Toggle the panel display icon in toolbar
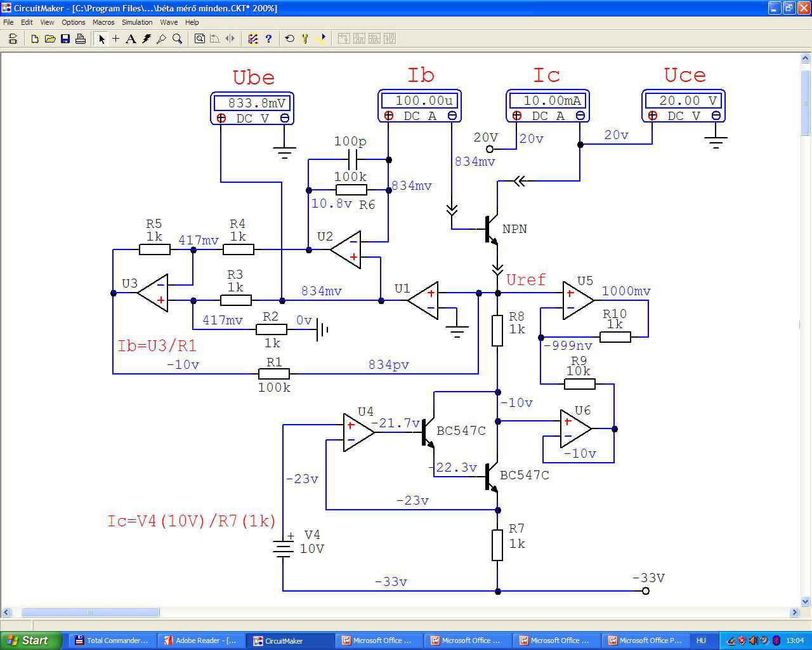This screenshot has height=650, width=812. click(13, 39)
